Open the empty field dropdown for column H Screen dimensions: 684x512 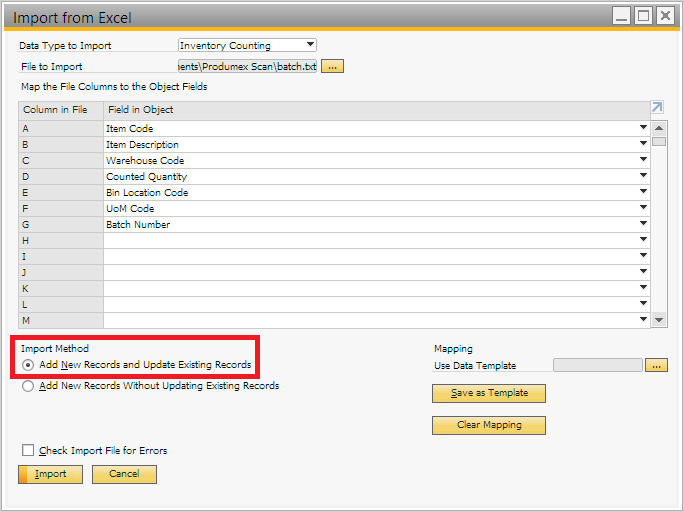(643, 240)
